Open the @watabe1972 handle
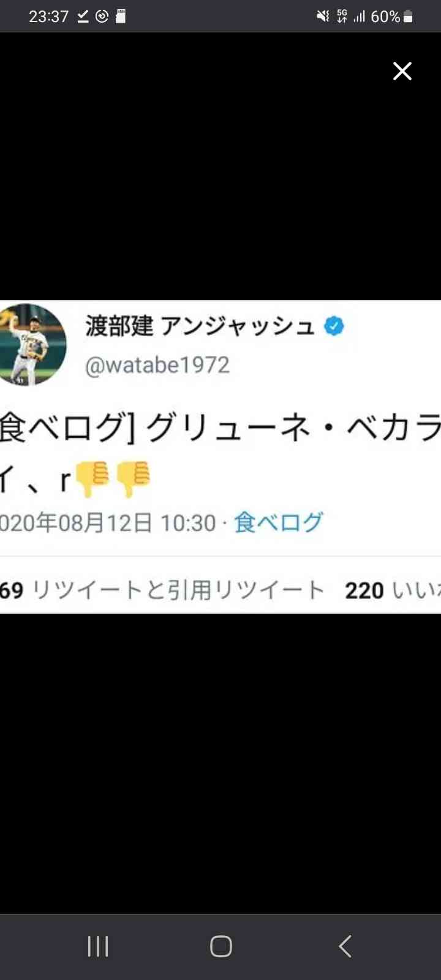This screenshot has width=441, height=980. point(157,365)
